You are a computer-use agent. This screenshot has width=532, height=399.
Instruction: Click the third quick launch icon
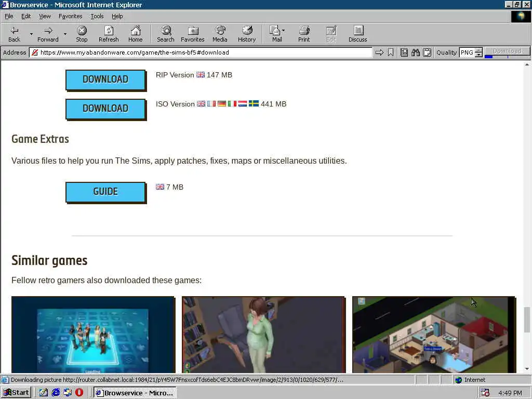(x=68, y=393)
